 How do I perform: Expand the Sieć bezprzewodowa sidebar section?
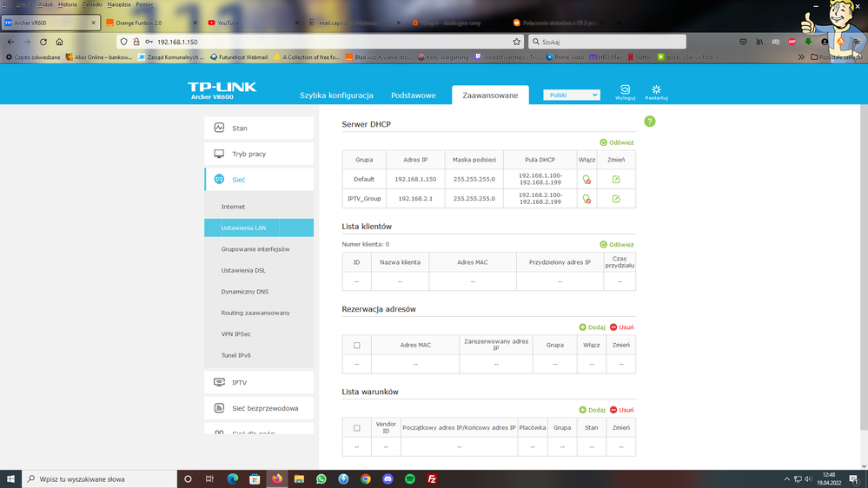259,408
